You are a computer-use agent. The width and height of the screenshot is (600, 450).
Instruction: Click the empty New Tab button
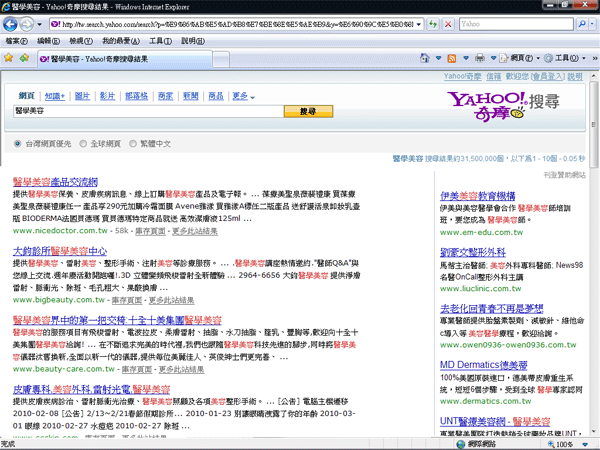(x=221, y=59)
